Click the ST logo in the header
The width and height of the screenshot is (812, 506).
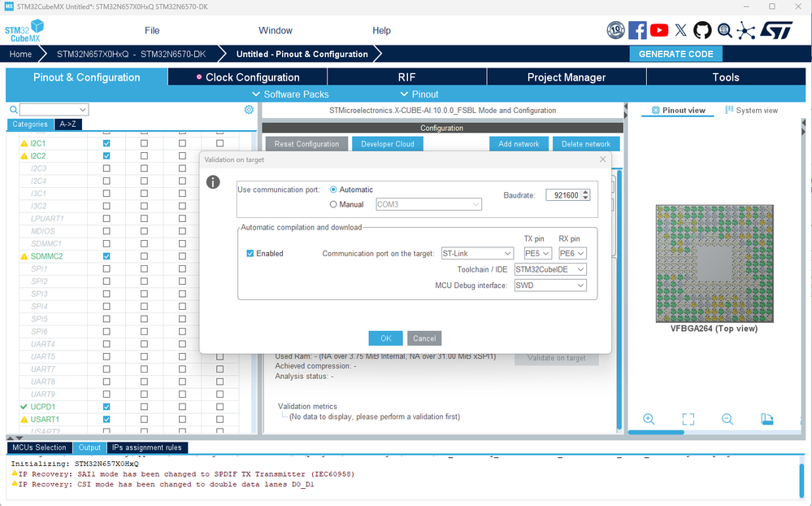click(x=776, y=30)
